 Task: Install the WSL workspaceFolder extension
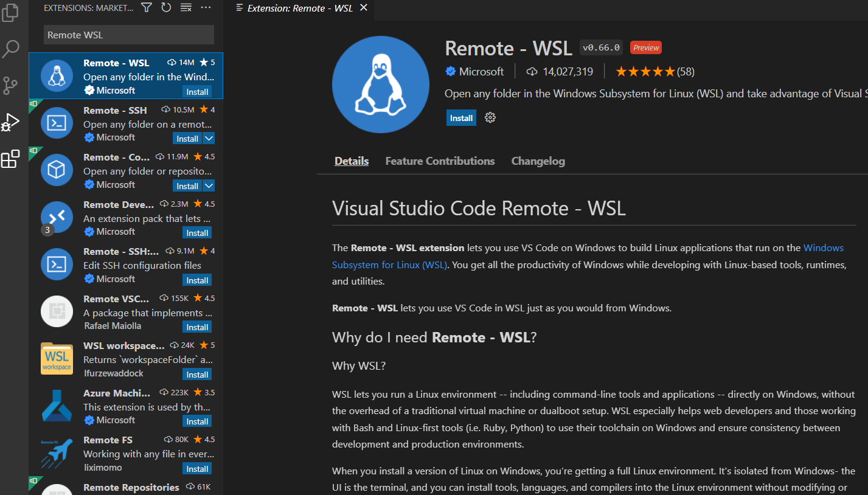pos(197,375)
